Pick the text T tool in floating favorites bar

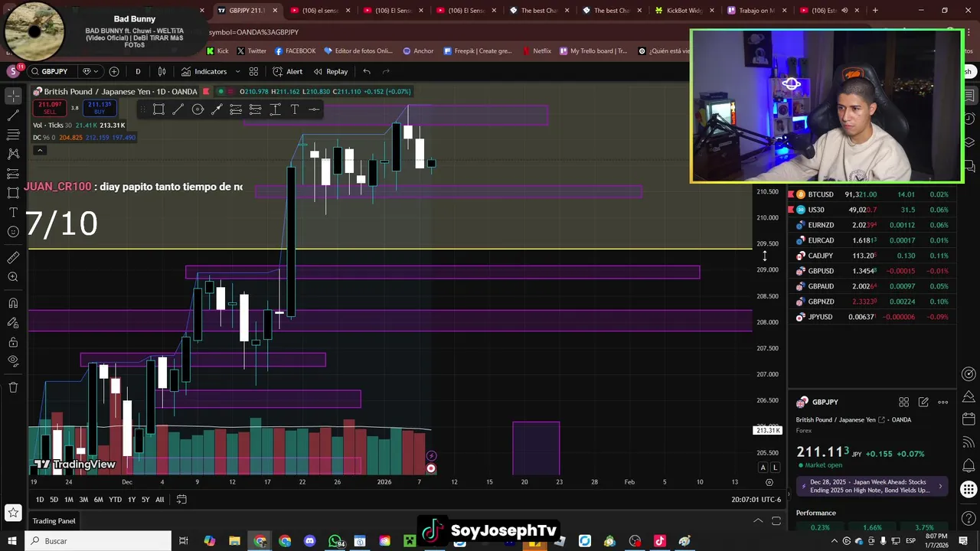pyautogui.click(x=295, y=109)
